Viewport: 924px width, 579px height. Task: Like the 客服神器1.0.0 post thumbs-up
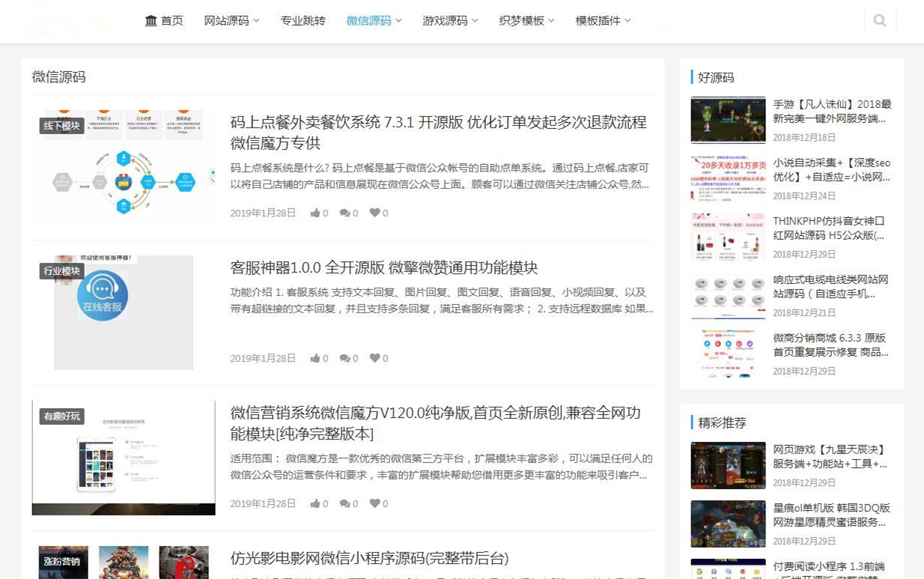click(x=315, y=358)
